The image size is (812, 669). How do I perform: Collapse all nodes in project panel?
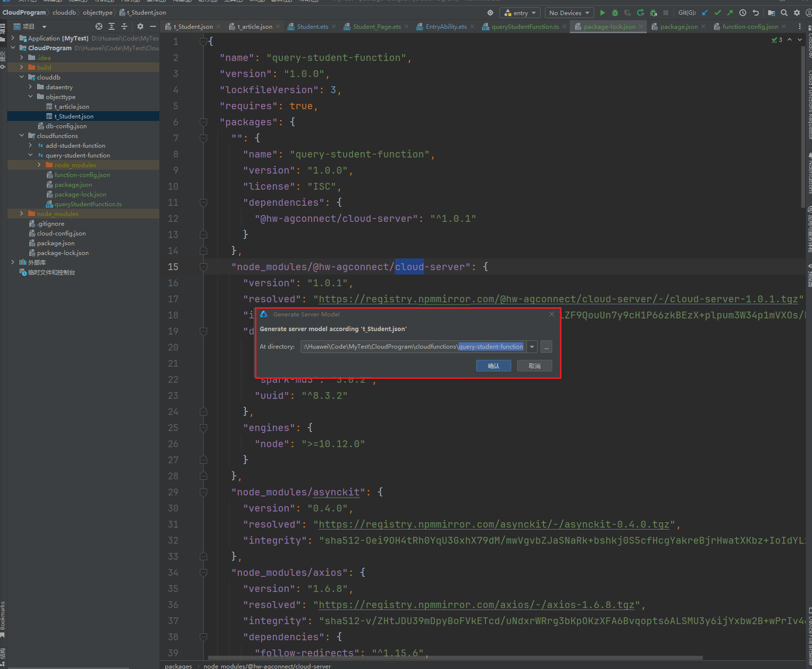[124, 26]
